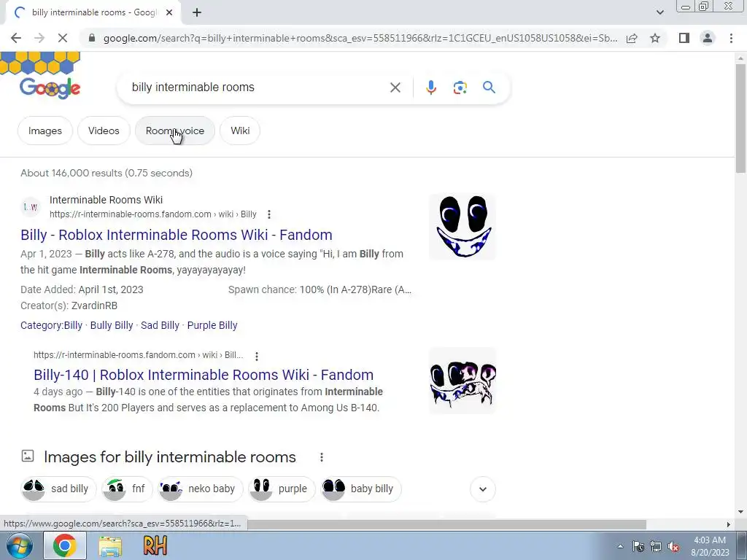Open the Bully Billy sitelink
This screenshot has width=747, height=560.
pos(112,325)
